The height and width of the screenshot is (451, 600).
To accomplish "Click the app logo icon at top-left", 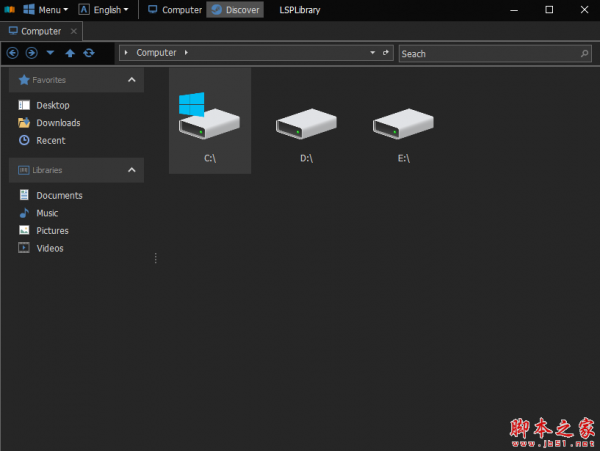I will click(x=10, y=10).
